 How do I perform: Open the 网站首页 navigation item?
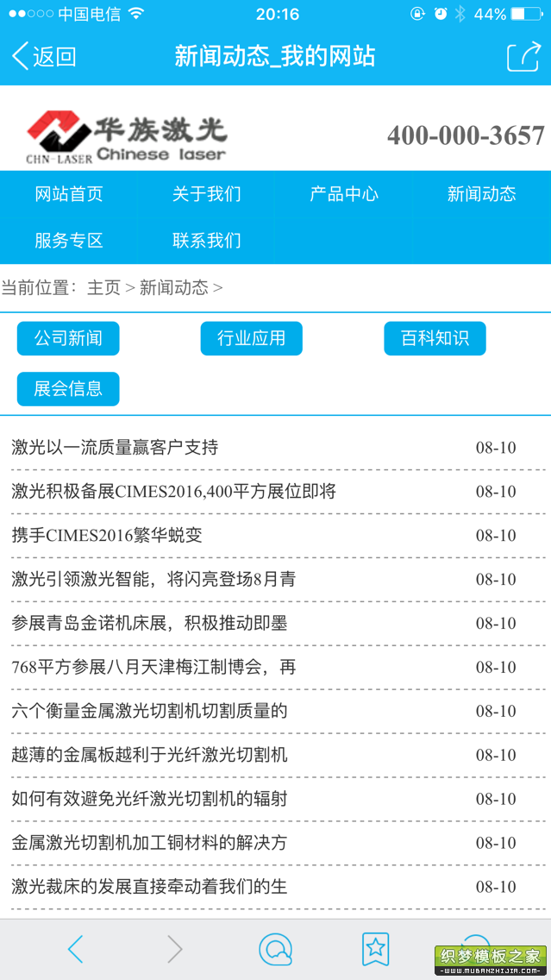tap(69, 194)
